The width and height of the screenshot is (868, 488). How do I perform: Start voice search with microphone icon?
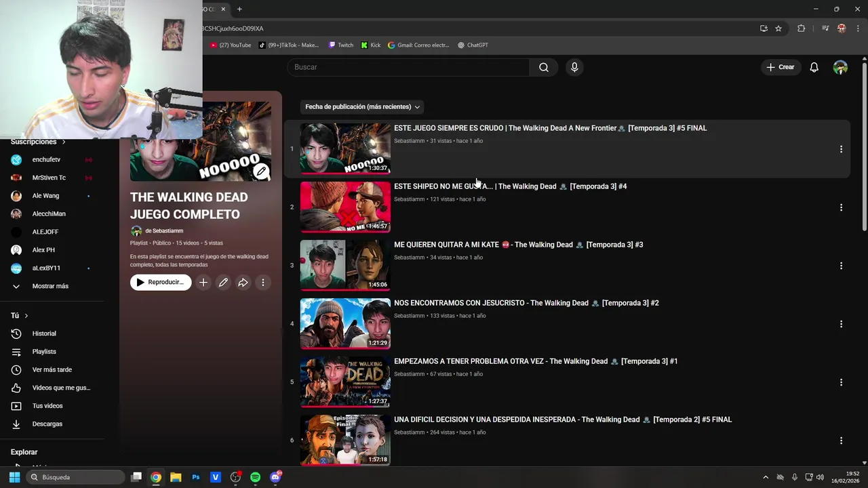(x=574, y=67)
